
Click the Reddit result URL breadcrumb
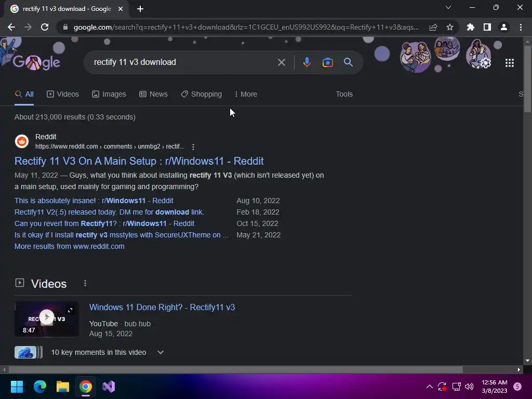pyautogui.click(x=110, y=147)
